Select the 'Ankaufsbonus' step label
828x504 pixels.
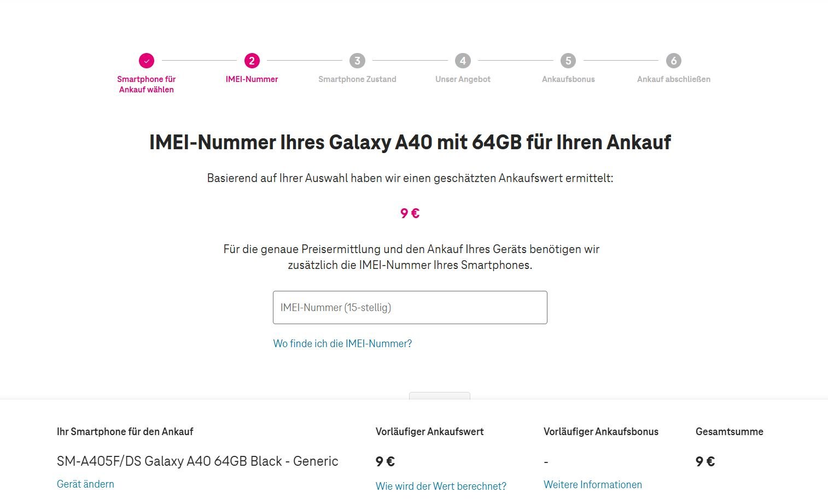[x=568, y=79]
